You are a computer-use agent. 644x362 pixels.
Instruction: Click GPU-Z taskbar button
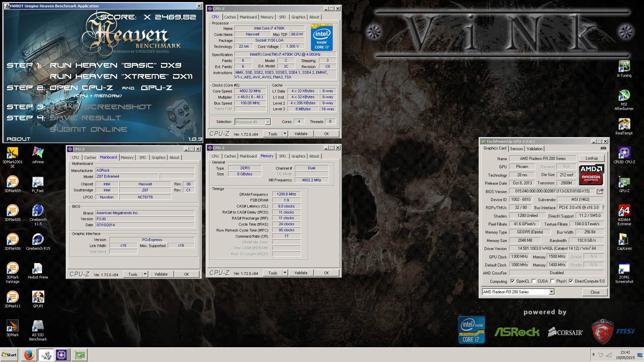point(80,355)
